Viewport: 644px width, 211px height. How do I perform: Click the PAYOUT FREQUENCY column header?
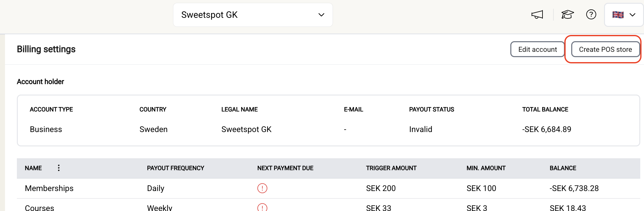click(x=176, y=168)
